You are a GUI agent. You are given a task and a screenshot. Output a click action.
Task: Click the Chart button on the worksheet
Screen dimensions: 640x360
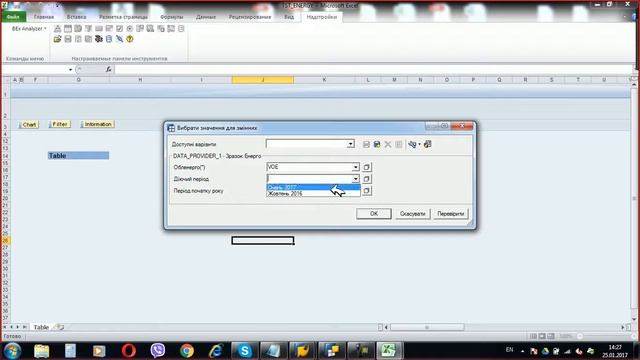(x=29, y=124)
